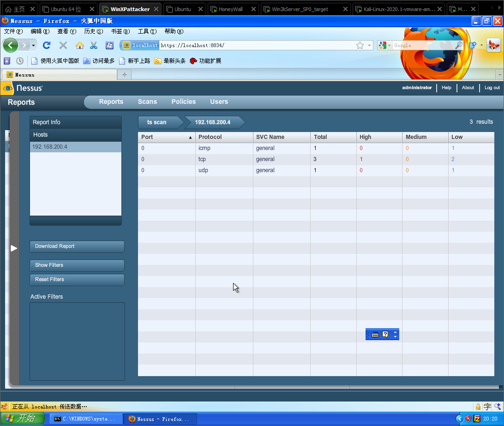Viewport: 504px width, 426px height.
Task: Reload the page with refresh icon
Action: pos(47,45)
